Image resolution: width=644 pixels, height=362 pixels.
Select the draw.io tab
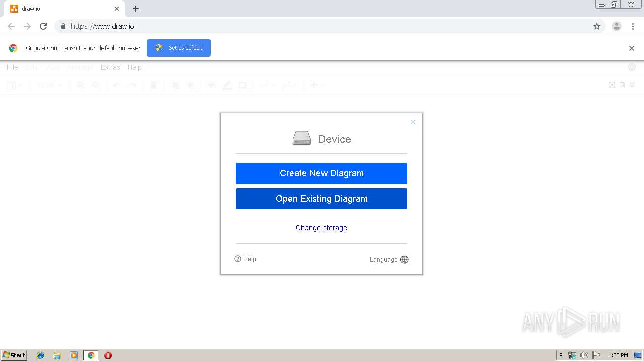pyautogui.click(x=64, y=9)
